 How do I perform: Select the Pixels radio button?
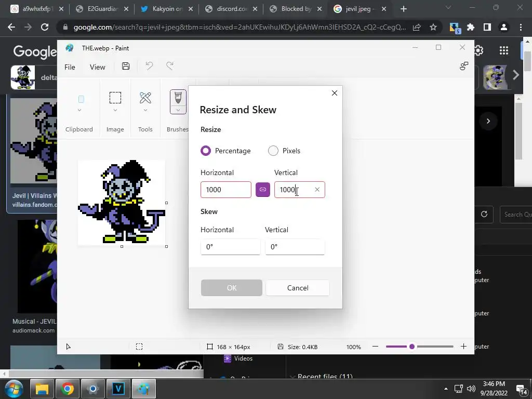(273, 151)
